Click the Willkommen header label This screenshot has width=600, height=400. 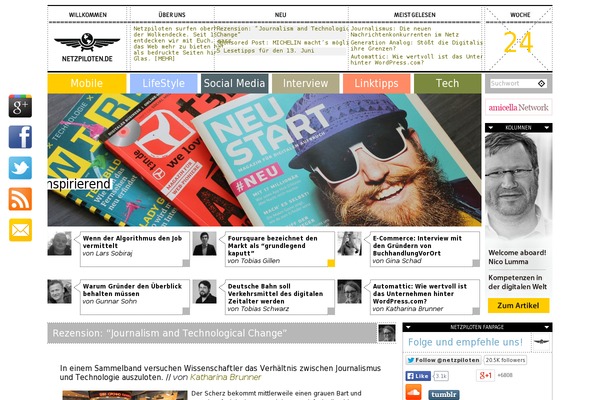pos(88,15)
